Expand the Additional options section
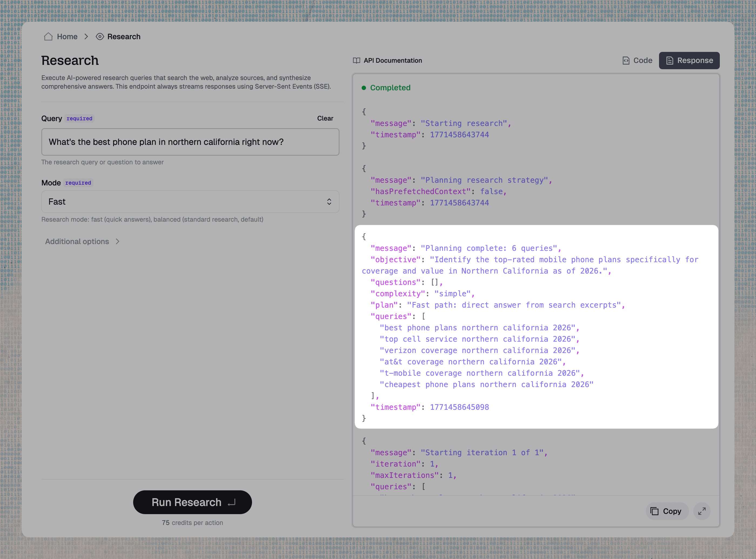 tap(82, 241)
